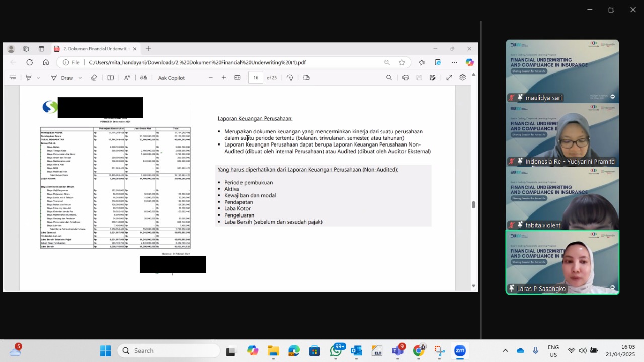Enter full screen PDF view
This screenshot has height=362, width=644.
click(449, 78)
